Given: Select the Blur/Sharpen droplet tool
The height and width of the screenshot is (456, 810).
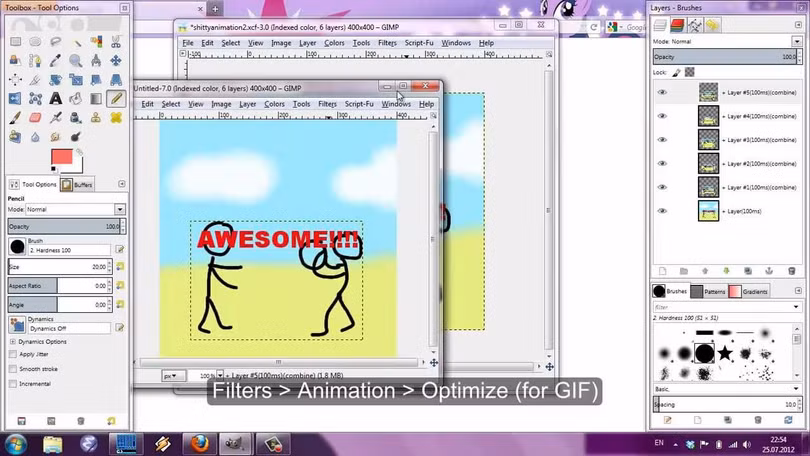Looking at the screenshot, I should [x=35, y=137].
